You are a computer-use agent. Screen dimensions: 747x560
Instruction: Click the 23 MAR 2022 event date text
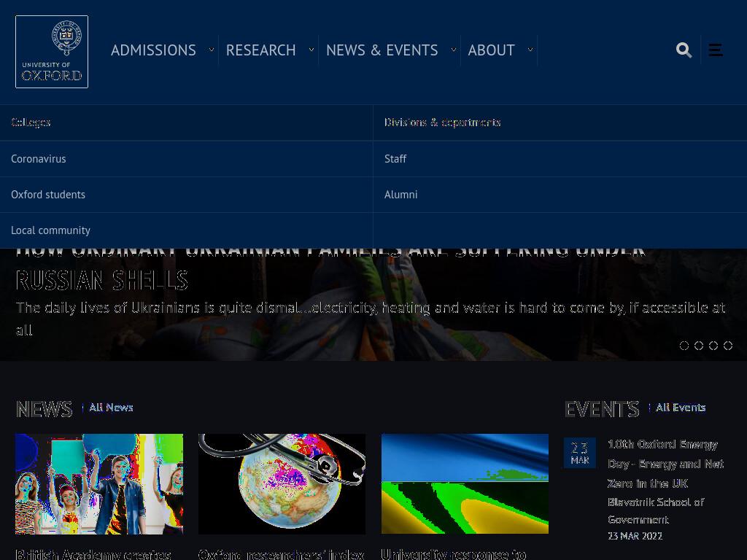click(635, 536)
